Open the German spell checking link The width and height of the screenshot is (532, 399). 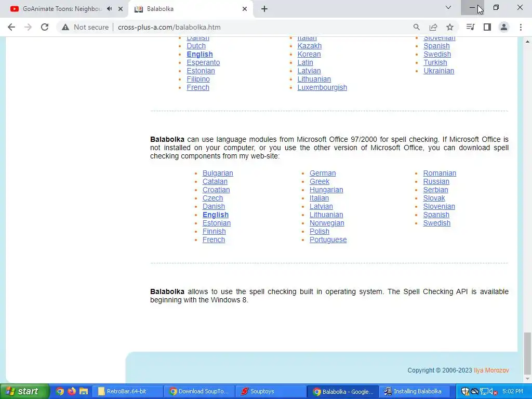coord(323,173)
